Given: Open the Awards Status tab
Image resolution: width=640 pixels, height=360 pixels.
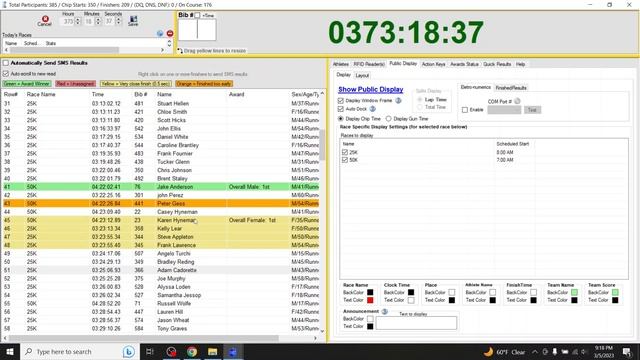Looking at the screenshot, I should click(464, 64).
